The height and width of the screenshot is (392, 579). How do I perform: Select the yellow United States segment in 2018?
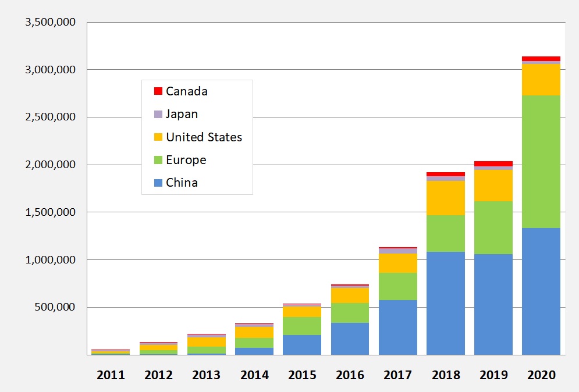click(x=445, y=198)
